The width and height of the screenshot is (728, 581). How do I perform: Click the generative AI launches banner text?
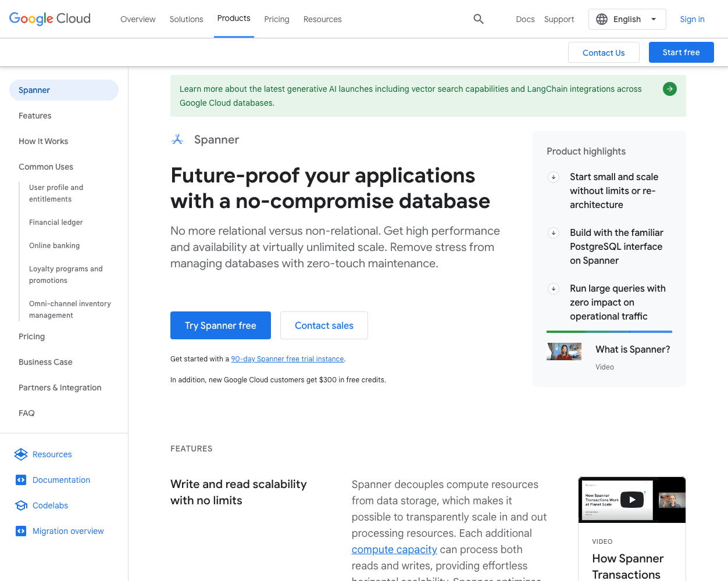tap(411, 96)
